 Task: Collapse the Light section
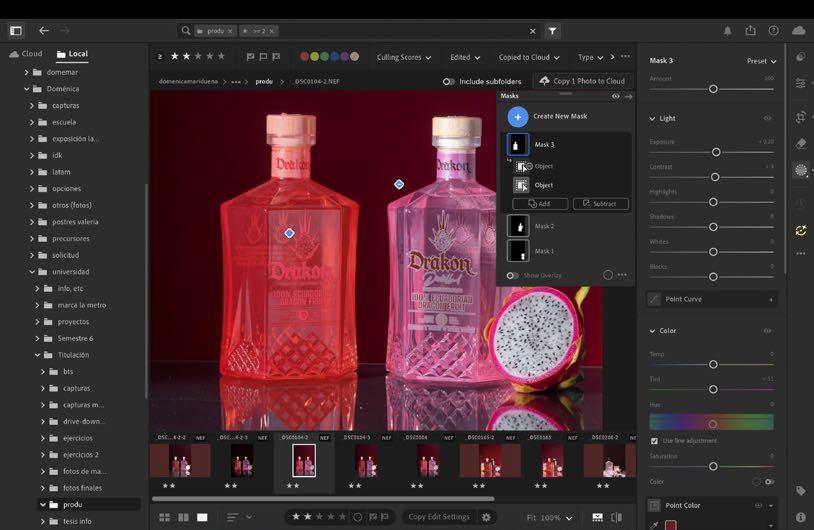pos(652,118)
